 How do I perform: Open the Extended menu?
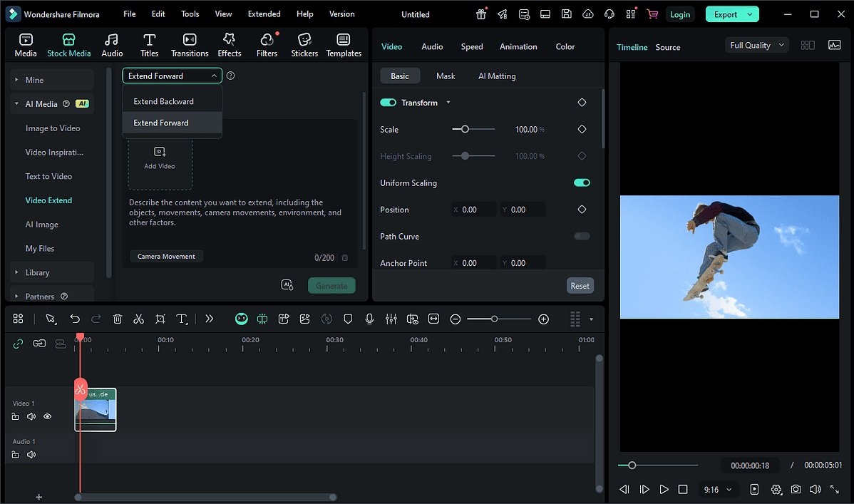[264, 14]
